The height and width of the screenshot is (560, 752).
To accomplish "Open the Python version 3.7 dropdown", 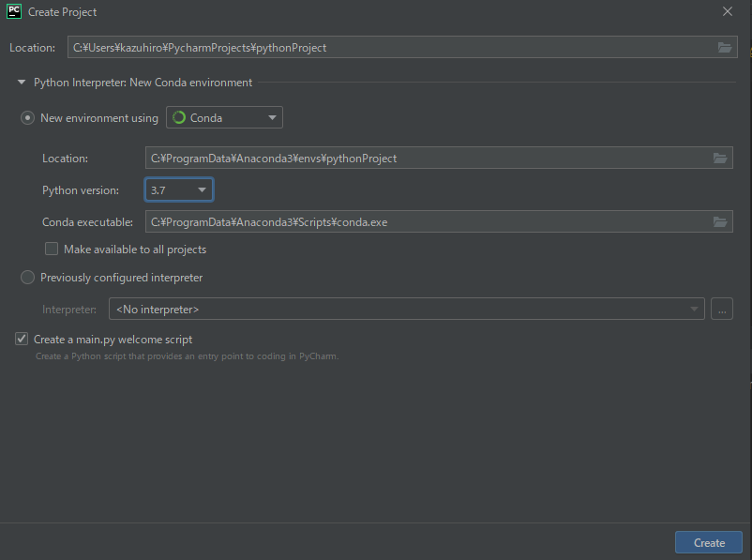I will click(179, 190).
